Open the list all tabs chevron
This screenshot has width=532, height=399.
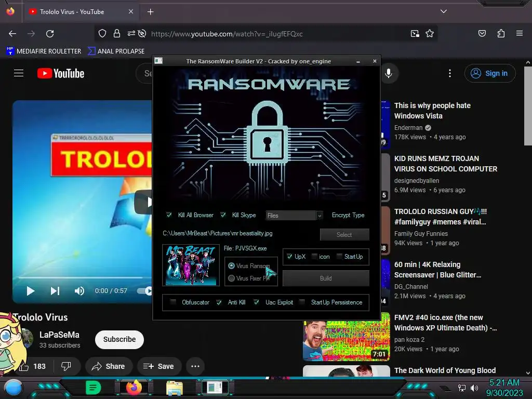tap(444, 11)
